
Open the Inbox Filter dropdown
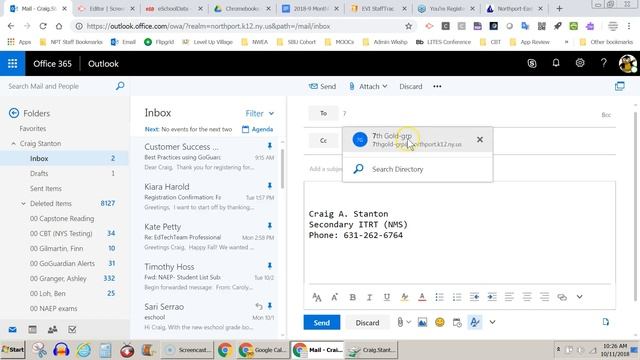(260, 113)
